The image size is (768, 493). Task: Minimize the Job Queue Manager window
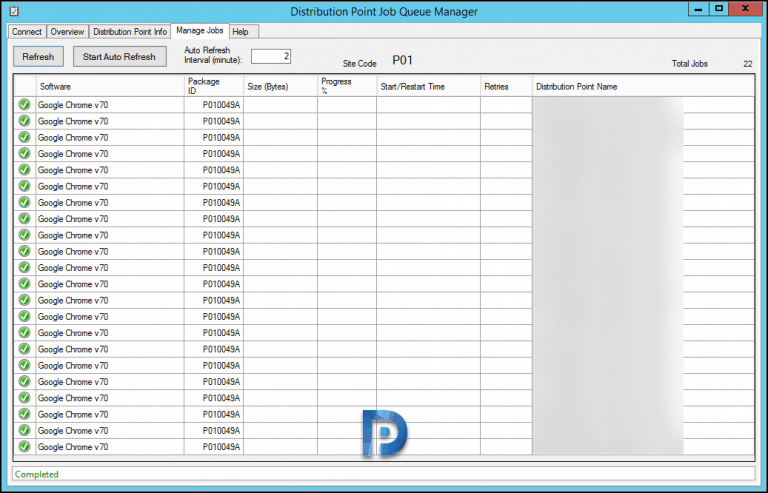coord(698,9)
